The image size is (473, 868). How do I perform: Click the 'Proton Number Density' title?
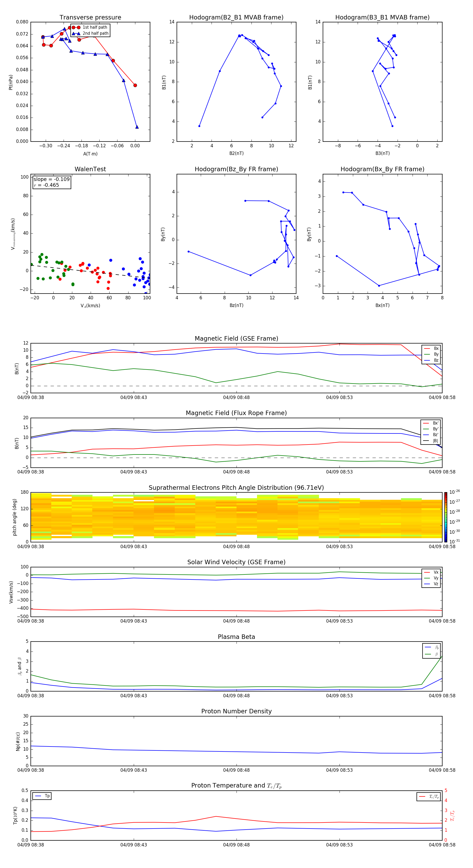236,711
